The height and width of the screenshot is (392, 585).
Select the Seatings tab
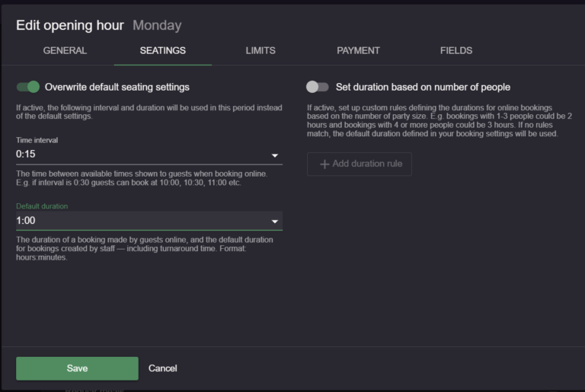(x=162, y=51)
